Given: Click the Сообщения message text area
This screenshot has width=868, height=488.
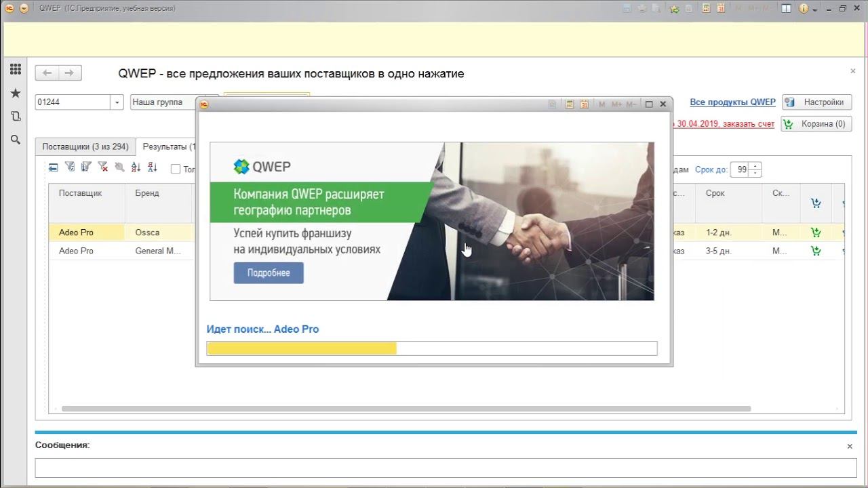Looking at the screenshot, I should coord(446,468).
